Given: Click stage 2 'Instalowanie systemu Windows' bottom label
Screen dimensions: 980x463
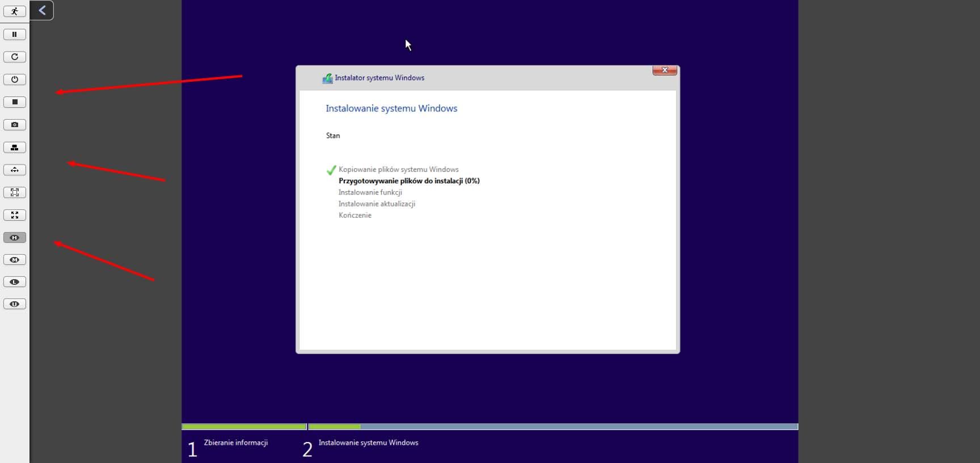Looking at the screenshot, I should [x=369, y=443].
